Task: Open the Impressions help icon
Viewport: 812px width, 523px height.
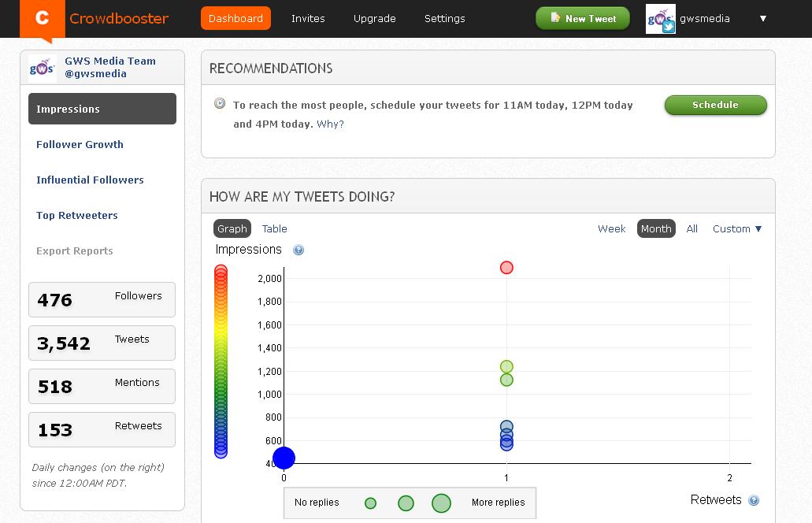Action: pyautogui.click(x=298, y=250)
